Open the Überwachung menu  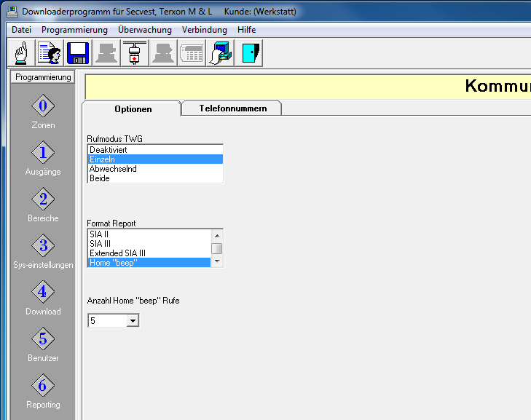(145, 30)
